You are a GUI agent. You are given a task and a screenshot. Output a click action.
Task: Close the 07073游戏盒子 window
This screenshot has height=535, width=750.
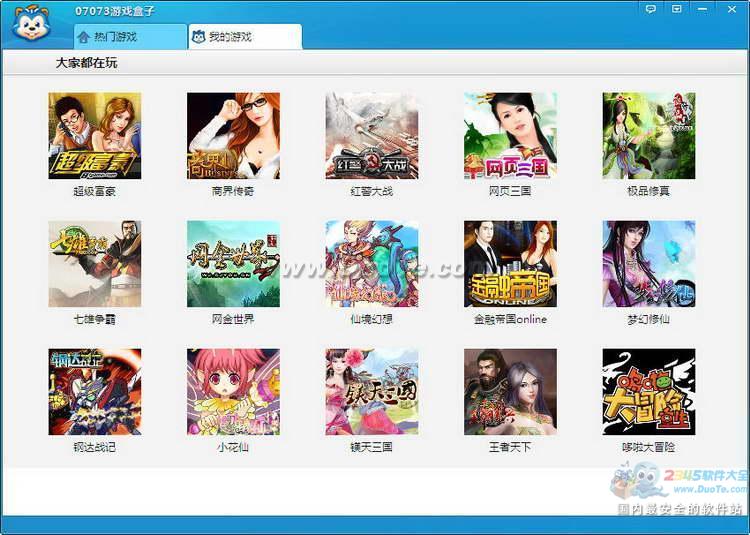[x=732, y=9]
